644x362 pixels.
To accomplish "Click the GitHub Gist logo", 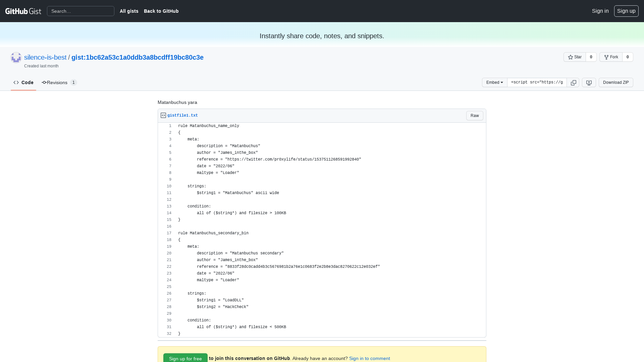I will click(23, 11).
